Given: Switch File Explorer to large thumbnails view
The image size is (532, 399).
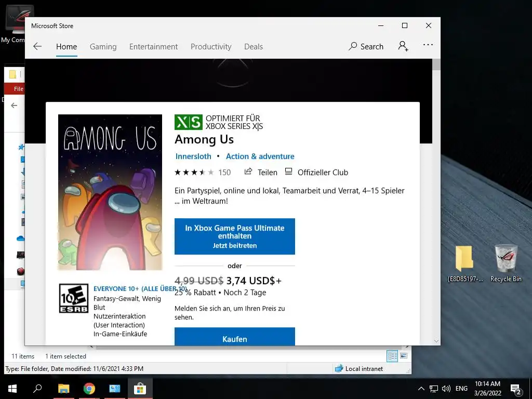Looking at the screenshot, I should [404, 356].
